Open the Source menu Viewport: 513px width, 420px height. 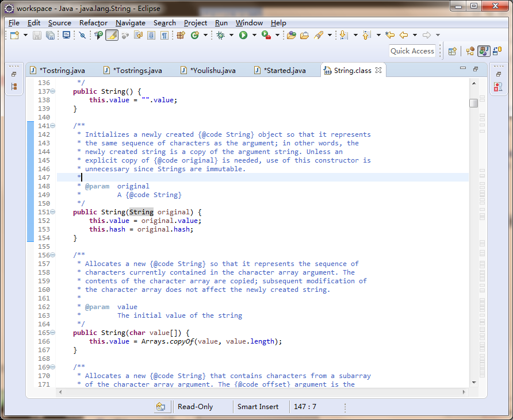[x=60, y=23]
